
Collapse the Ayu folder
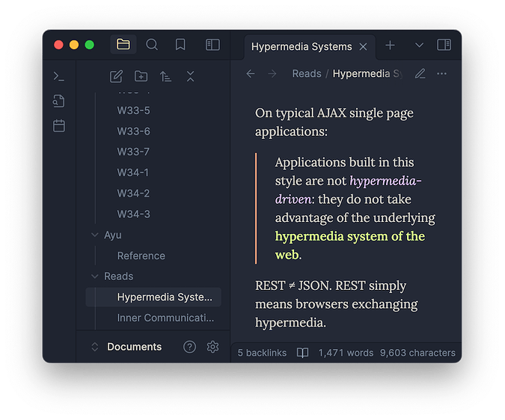pyautogui.click(x=95, y=235)
